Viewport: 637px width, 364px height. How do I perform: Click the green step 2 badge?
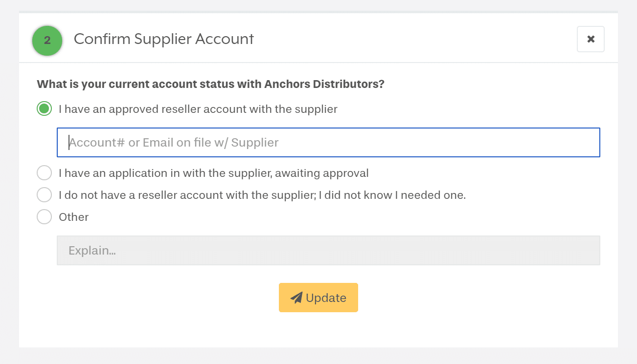click(47, 41)
